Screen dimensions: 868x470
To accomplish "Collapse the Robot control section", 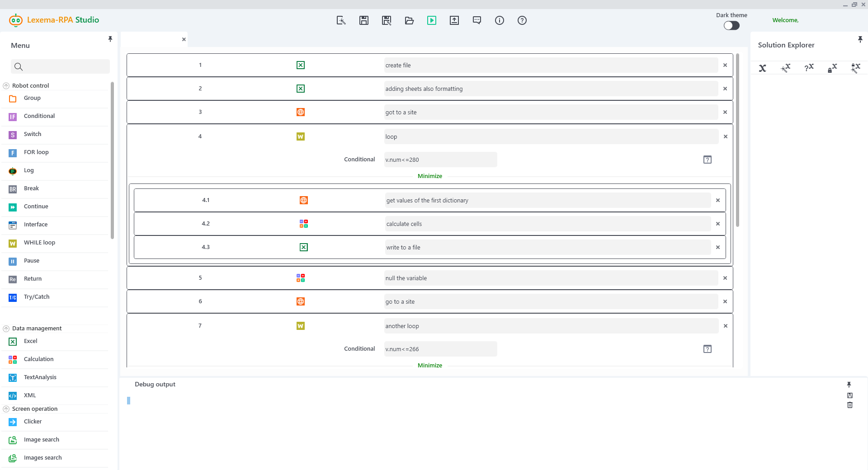I will click(6, 86).
